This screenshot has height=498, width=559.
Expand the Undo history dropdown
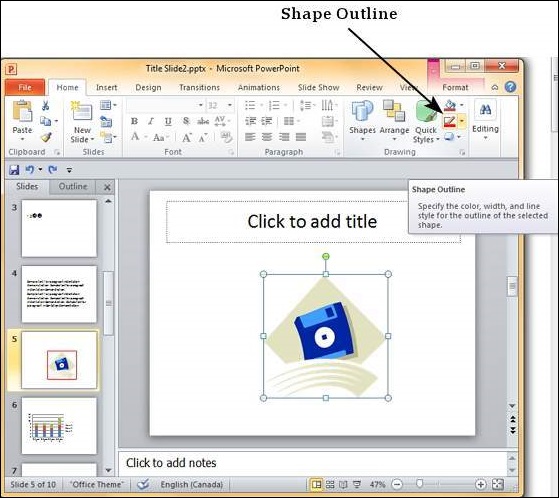coord(40,170)
